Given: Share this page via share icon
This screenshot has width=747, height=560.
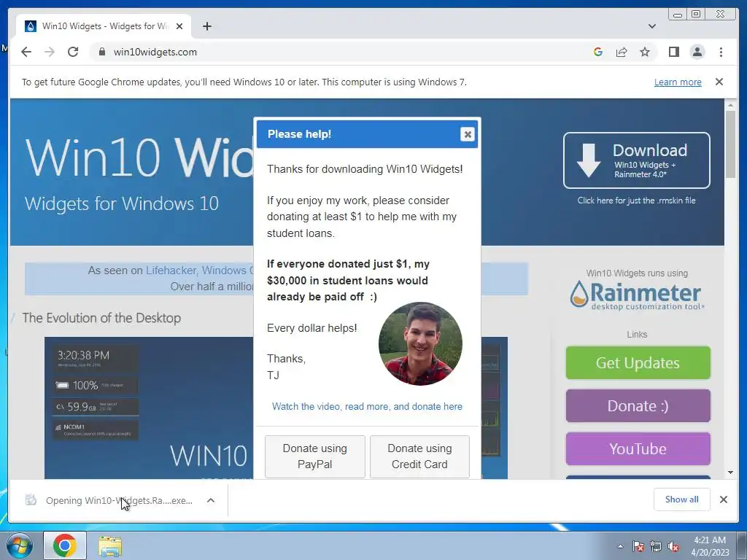Looking at the screenshot, I should [x=622, y=52].
